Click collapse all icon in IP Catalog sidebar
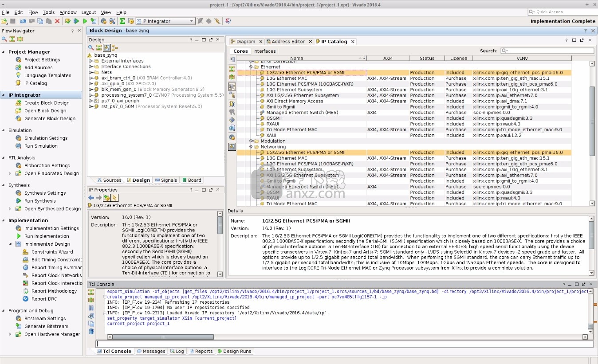This screenshot has width=598, height=364. tap(232, 69)
